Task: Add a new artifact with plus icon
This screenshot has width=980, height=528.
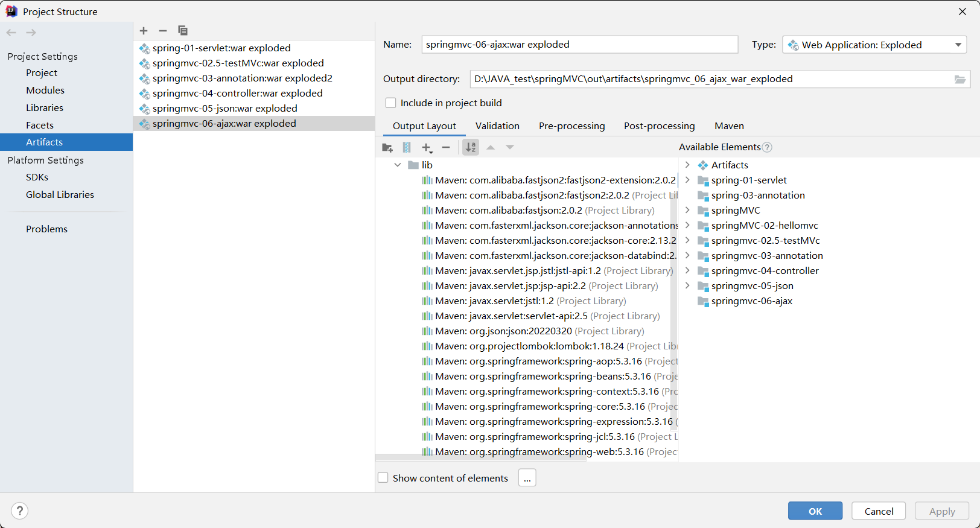Action: click(144, 31)
